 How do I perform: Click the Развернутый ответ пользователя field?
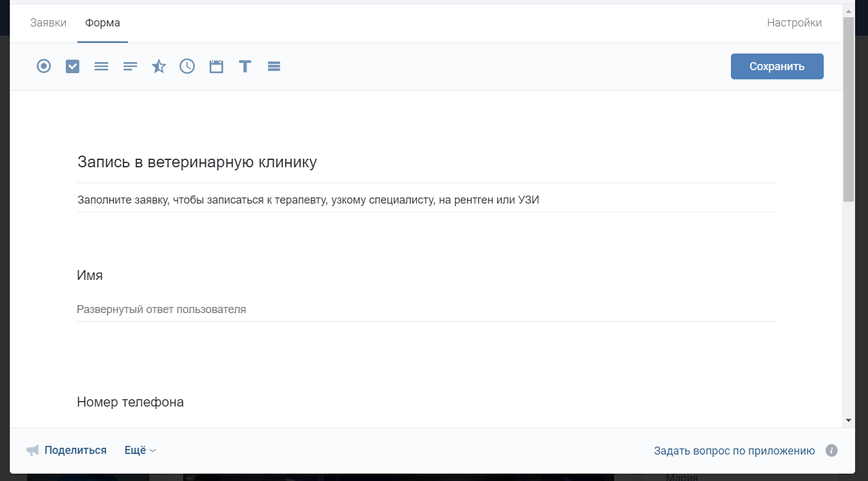[427, 309]
